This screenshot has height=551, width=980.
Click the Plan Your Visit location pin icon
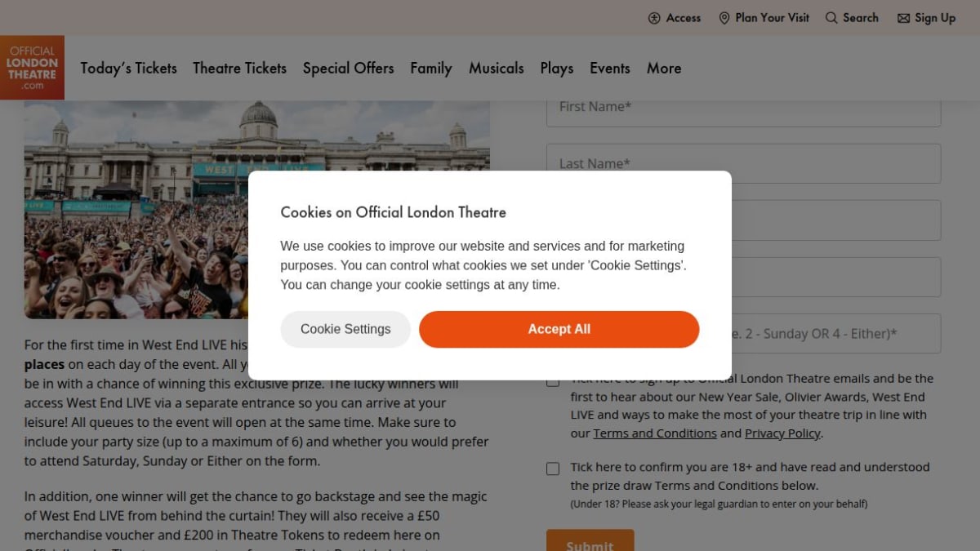point(724,18)
